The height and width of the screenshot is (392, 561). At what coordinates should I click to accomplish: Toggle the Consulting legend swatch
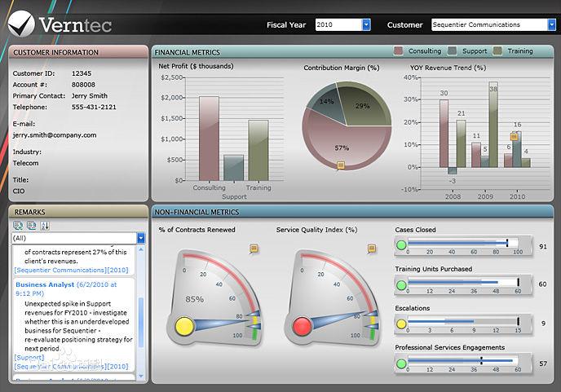click(399, 51)
